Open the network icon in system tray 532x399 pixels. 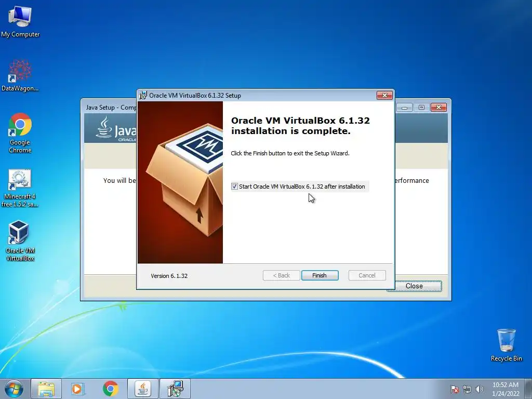coord(467,389)
